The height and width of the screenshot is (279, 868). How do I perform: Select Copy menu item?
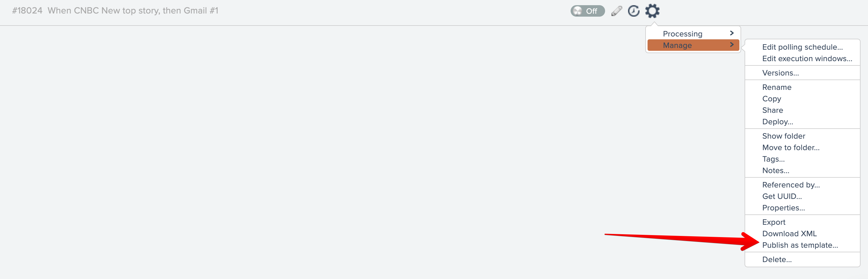(771, 99)
